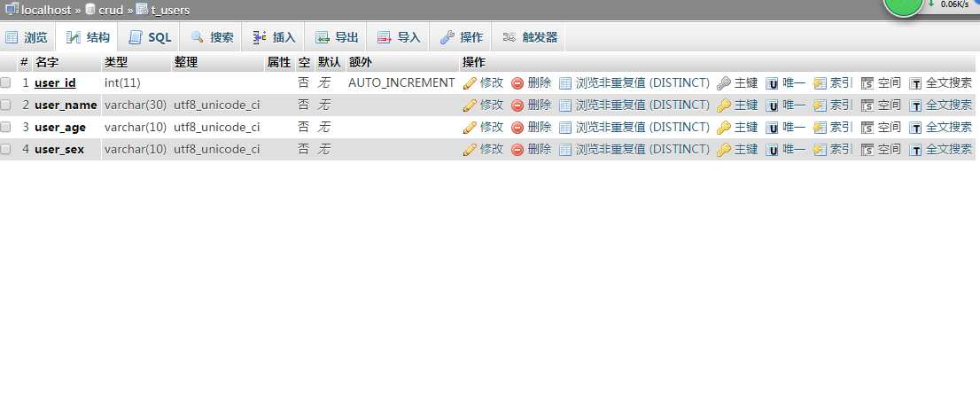
Task: Click the t_users breadcrumb link
Action: (x=170, y=10)
